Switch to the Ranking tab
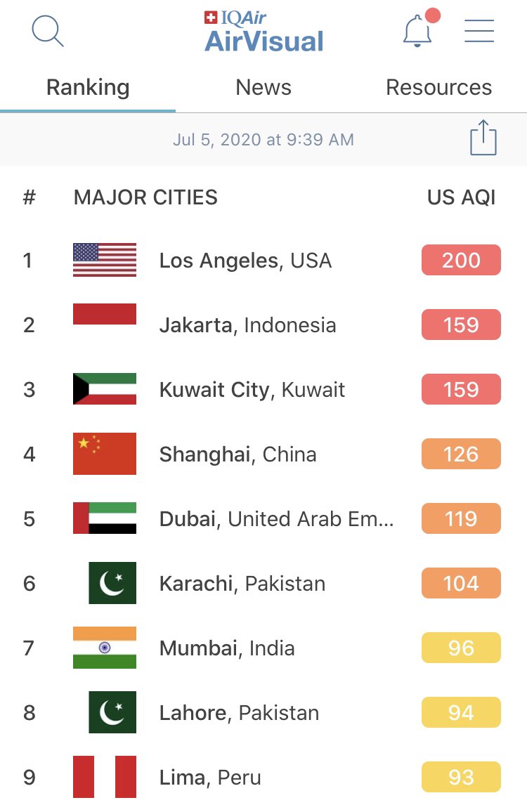This screenshot has height=812, width=527. 88,88
